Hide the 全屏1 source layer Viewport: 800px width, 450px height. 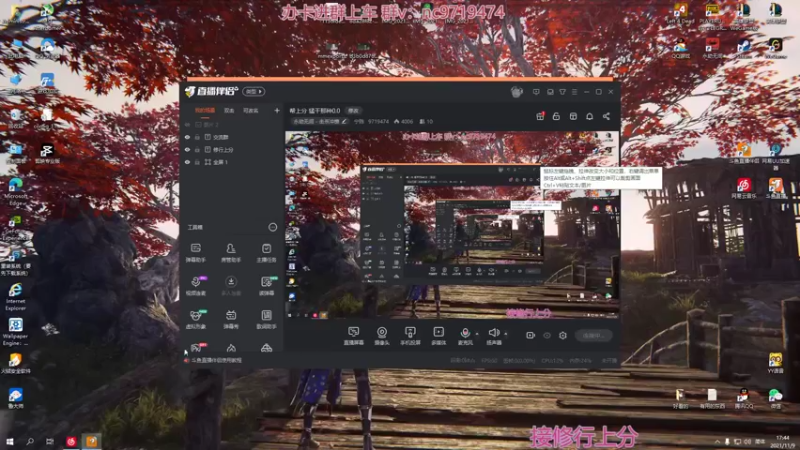[x=187, y=162]
